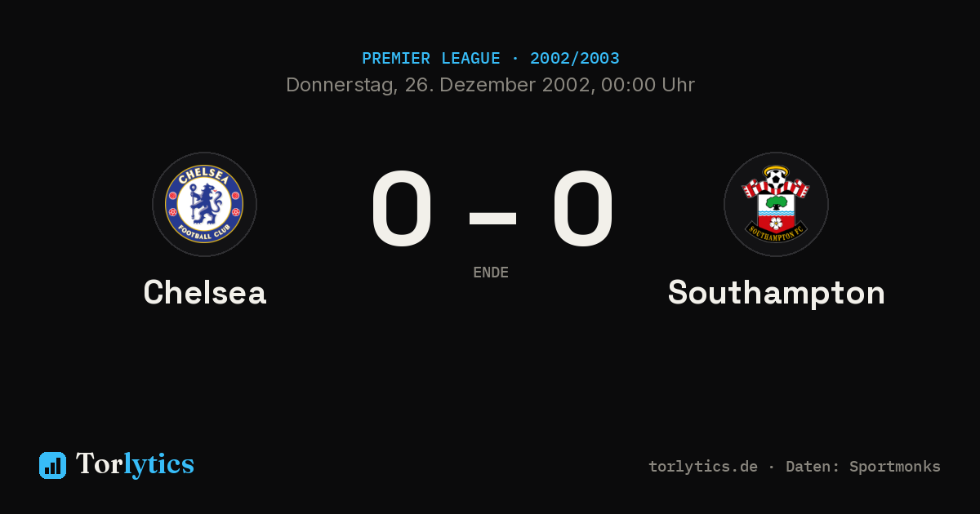Click the PREMIER LEAGUE competition label
This screenshot has width=980, height=514.
431,59
